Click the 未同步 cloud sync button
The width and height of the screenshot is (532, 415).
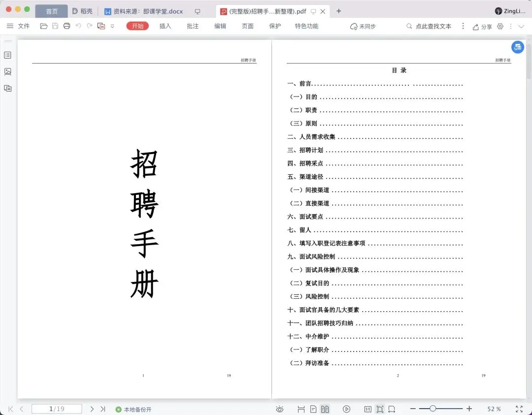pyautogui.click(x=363, y=27)
